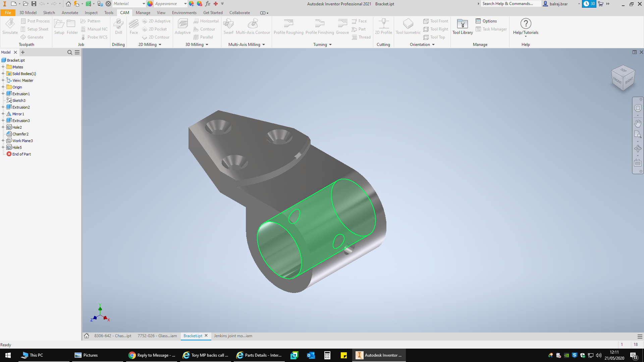The image size is (644, 362).
Task: Select the Drill tool
Action: click(118, 26)
